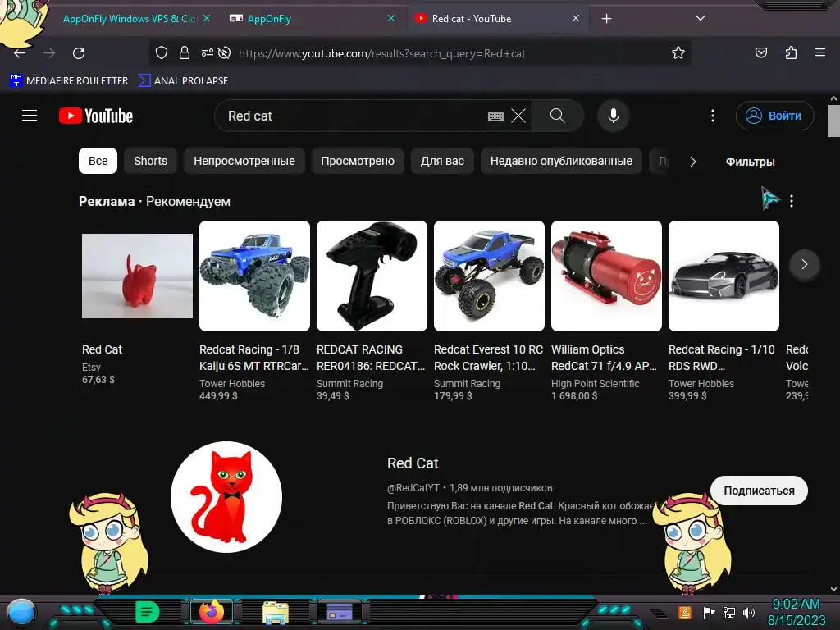Click the Red Cat Etsy product title
This screenshot has height=630, width=840.
coord(102,349)
